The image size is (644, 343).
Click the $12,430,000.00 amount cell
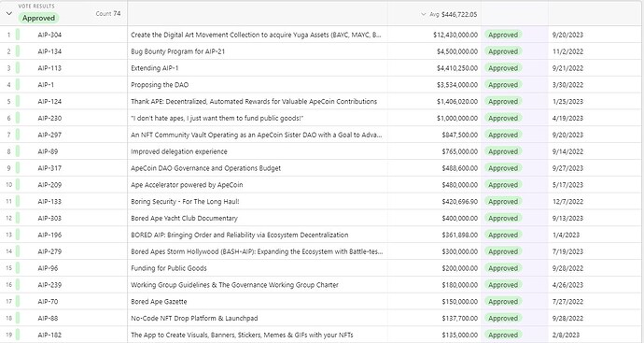click(455, 35)
